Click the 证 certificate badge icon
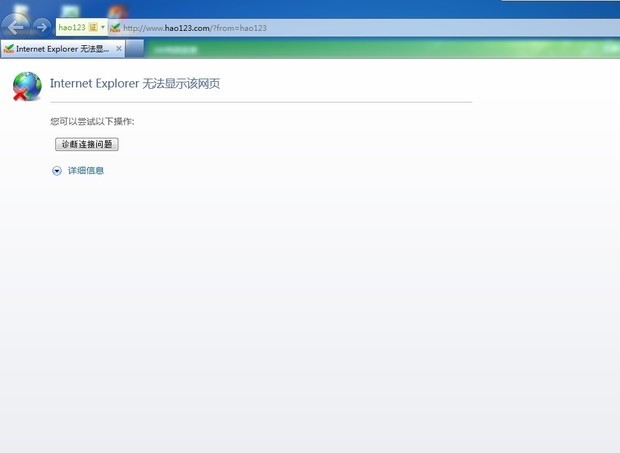This screenshot has height=453, width=620. pyautogui.click(x=93, y=27)
